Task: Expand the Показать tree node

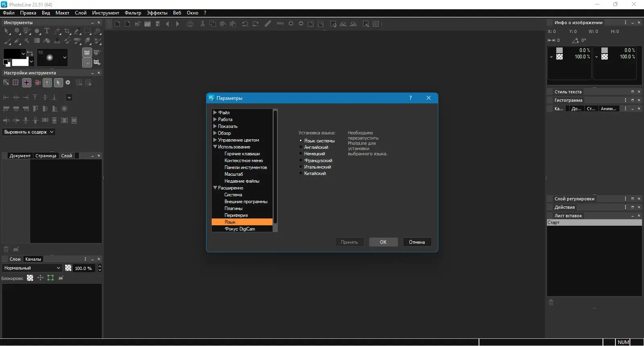Action: 215,126
